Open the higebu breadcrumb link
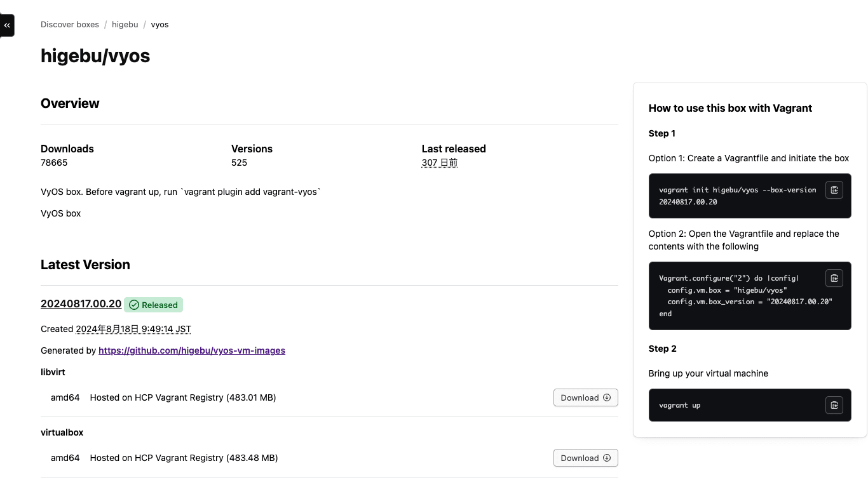 125,25
